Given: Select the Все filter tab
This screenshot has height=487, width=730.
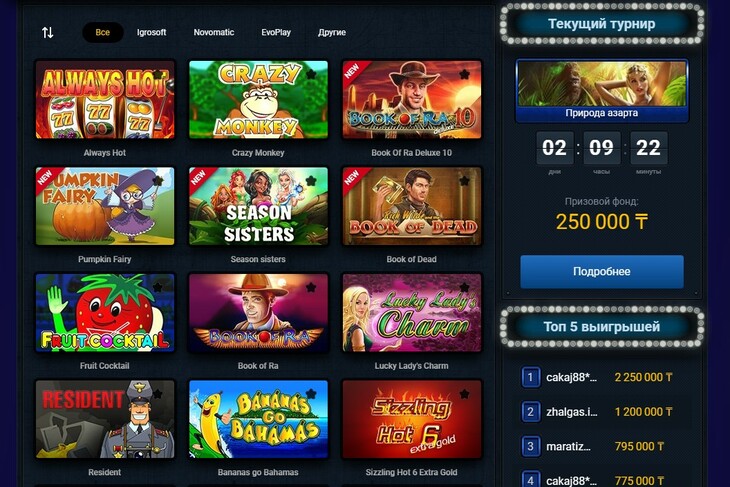Looking at the screenshot, I should pos(103,33).
